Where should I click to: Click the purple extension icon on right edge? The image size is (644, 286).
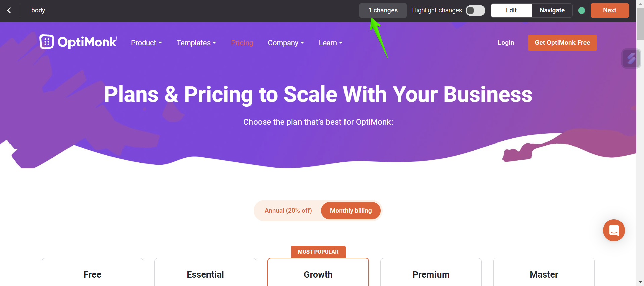click(x=631, y=58)
